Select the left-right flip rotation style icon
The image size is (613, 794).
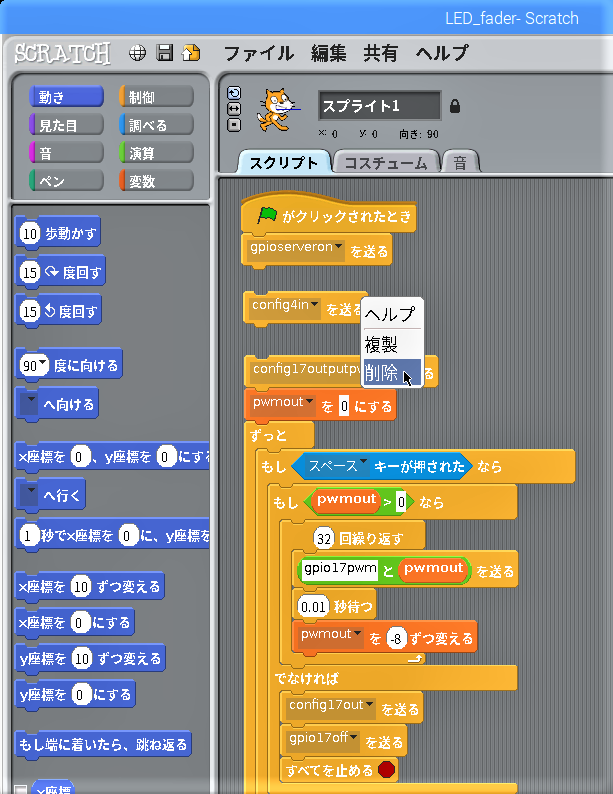coord(234,109)
